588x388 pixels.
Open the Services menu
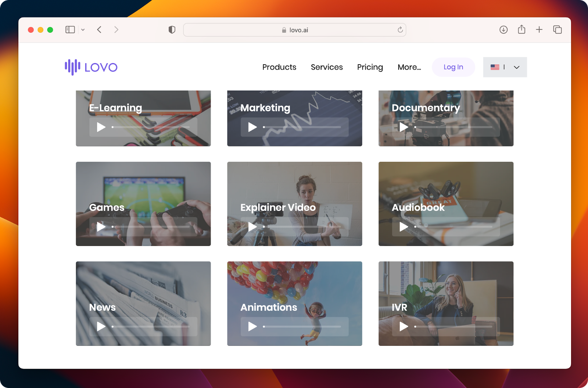(x=327, y=67)
